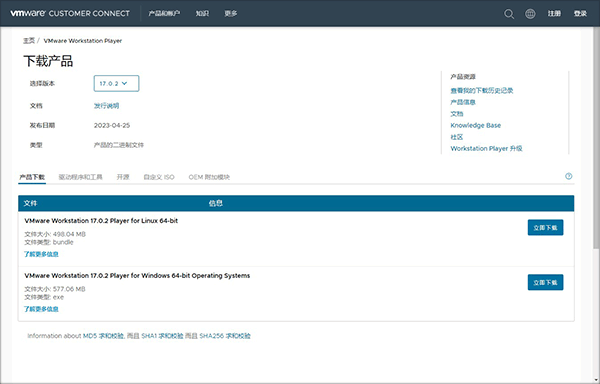Viewport: 600px width, 384px height.
Task: Open the 知识 menu
Action: point(202,13)
